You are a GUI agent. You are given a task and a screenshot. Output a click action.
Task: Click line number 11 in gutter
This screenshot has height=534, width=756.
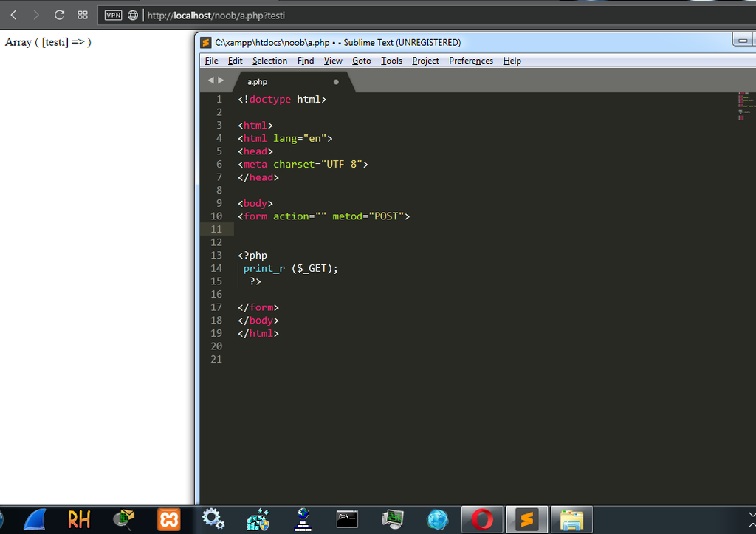pos(216,229)
